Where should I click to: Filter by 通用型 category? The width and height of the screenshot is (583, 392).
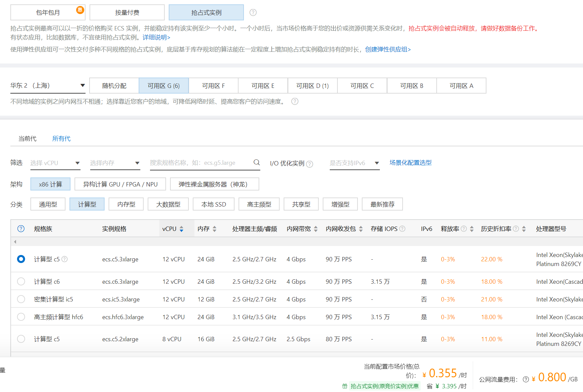pos(48,204)
